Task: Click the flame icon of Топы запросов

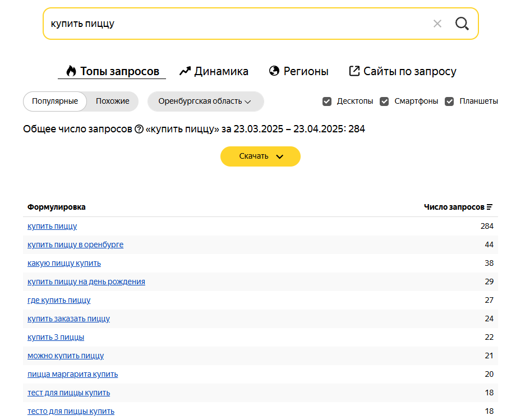Action: point(71,71)
